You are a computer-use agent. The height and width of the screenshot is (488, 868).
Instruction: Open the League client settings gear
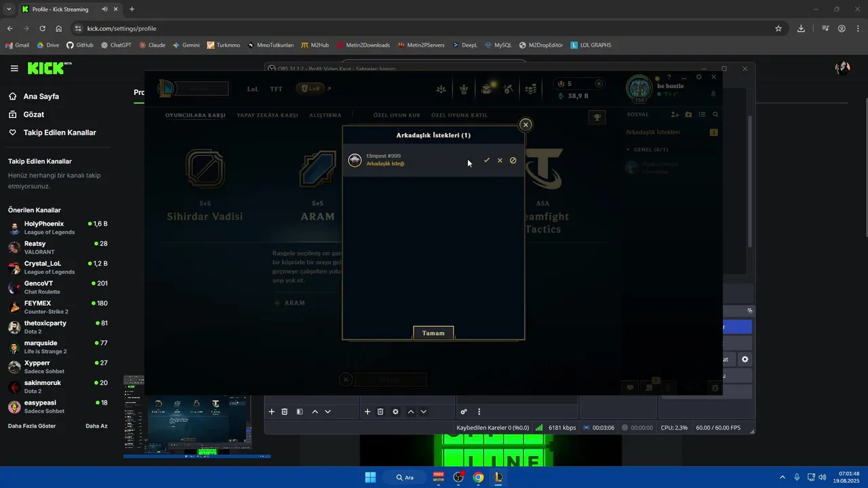tap(699, 77)
